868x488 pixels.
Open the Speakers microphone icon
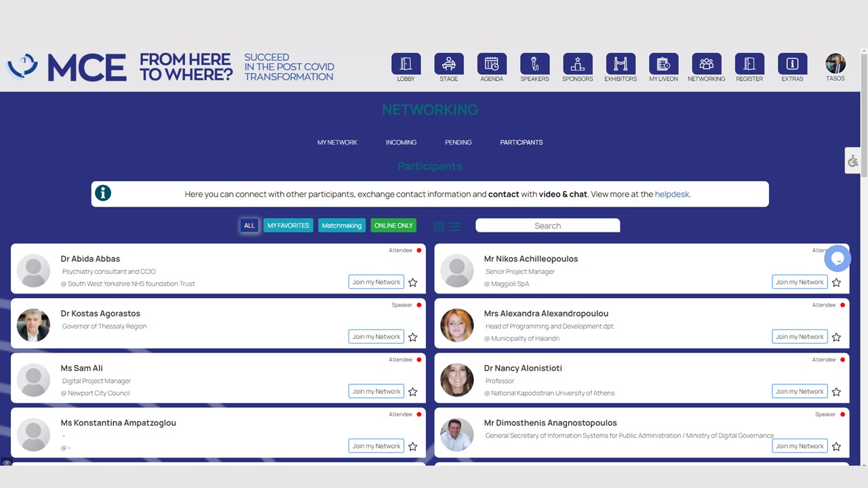click(x=534, y=64)
